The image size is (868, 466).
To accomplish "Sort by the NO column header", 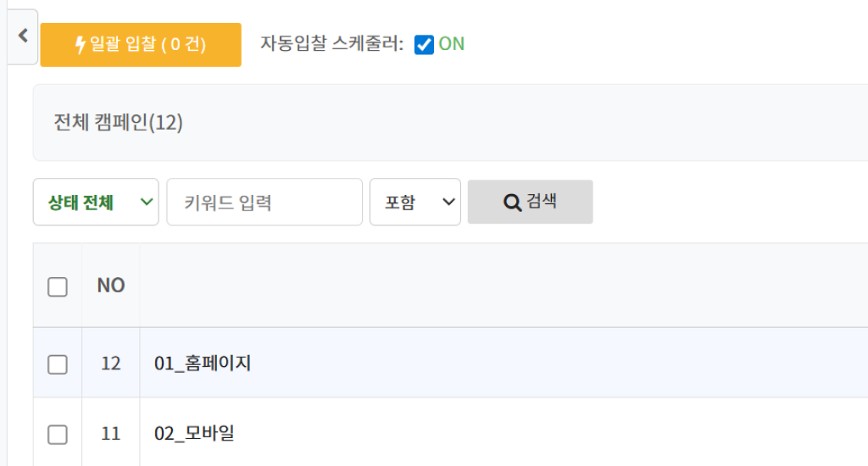I will pyautogui.click(x=111, y=286).
